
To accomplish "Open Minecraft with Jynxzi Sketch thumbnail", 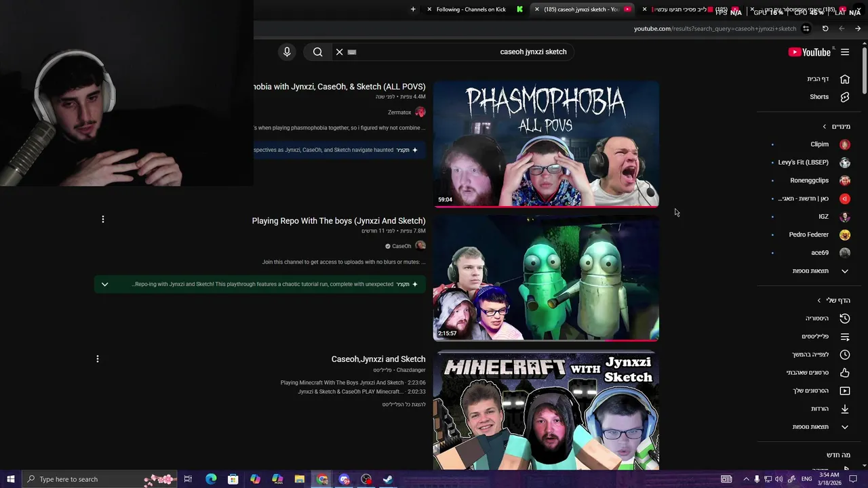I will pyautogui.click(x=546, y=410).
